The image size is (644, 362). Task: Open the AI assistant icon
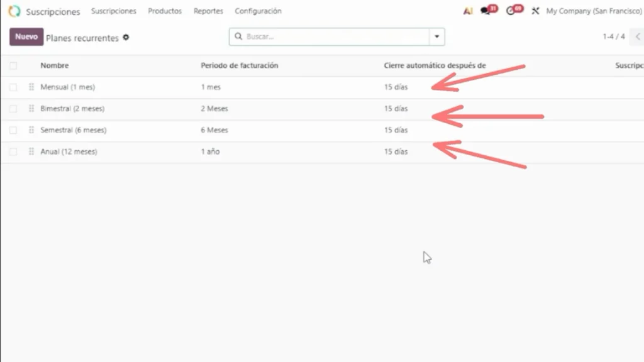tap(467, 11)
